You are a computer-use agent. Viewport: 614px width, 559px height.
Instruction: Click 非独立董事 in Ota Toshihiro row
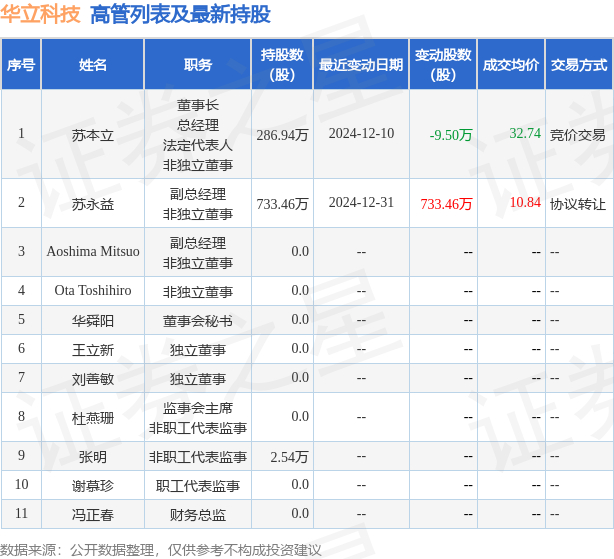click(x=198, y=292)
